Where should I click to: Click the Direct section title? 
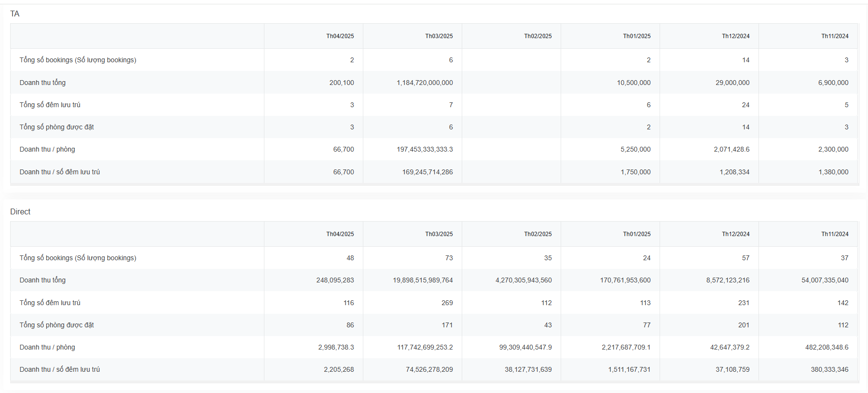pos(20,211)
